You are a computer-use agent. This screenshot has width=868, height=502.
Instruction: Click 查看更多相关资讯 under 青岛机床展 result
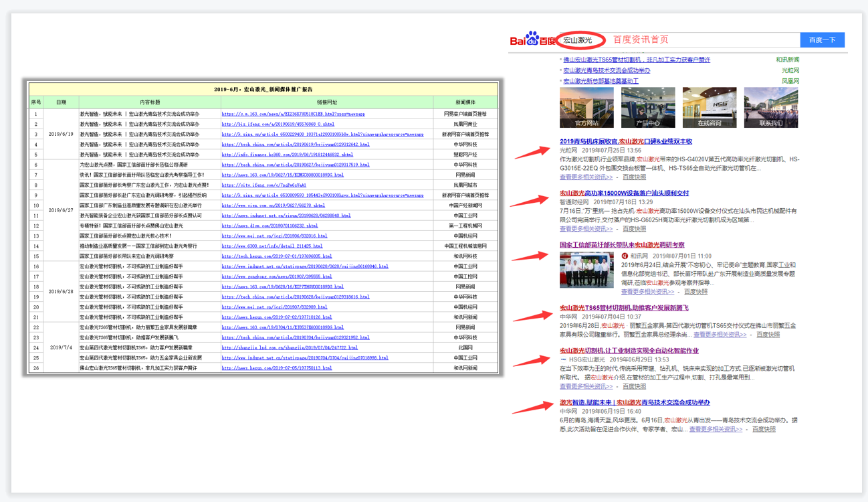tap(586, 177)
